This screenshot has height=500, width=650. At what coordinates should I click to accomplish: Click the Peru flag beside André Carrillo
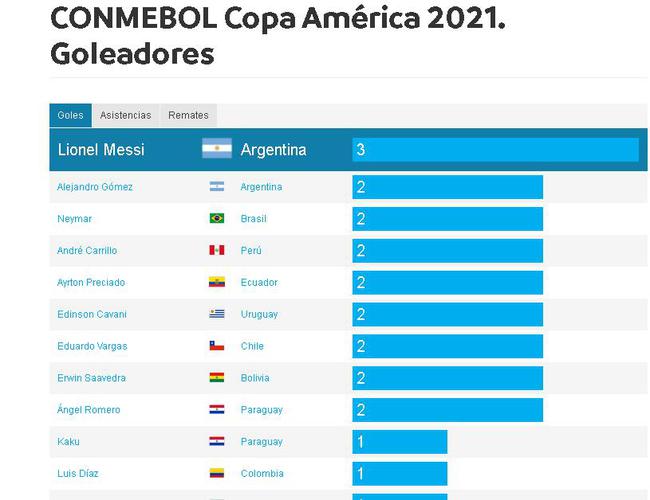pyautogui.click(x=216, y=250)
